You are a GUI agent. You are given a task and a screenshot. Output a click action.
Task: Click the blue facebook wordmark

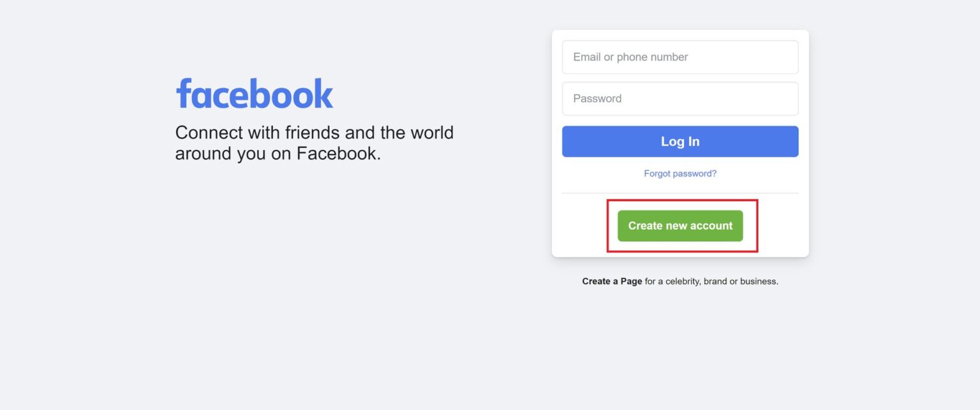click(254, 92)
